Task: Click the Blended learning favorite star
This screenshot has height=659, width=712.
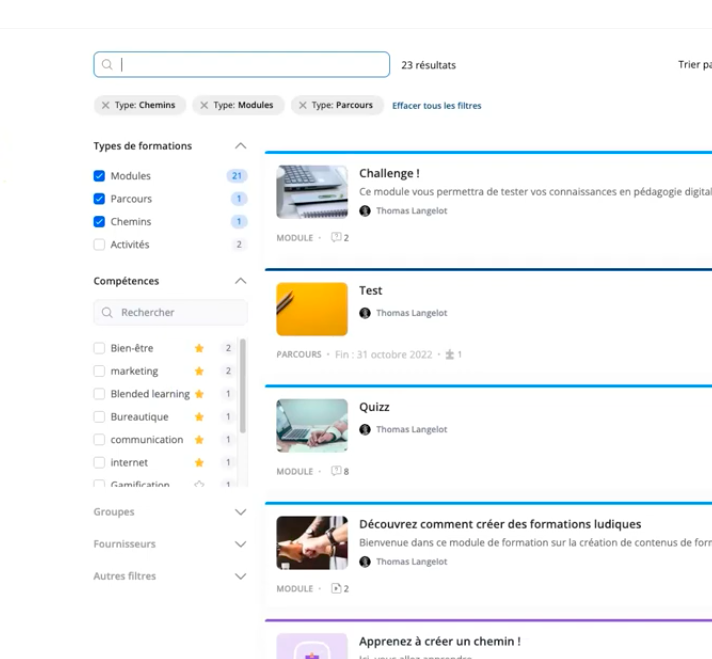Action: pyautogui.click(x=199, y=394)
